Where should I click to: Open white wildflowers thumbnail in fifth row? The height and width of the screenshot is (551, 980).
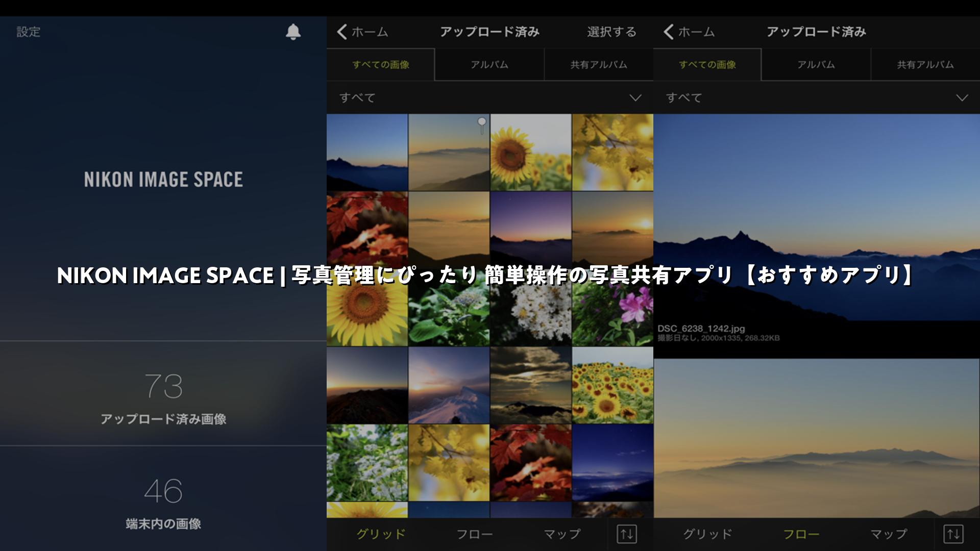[367, 463]
